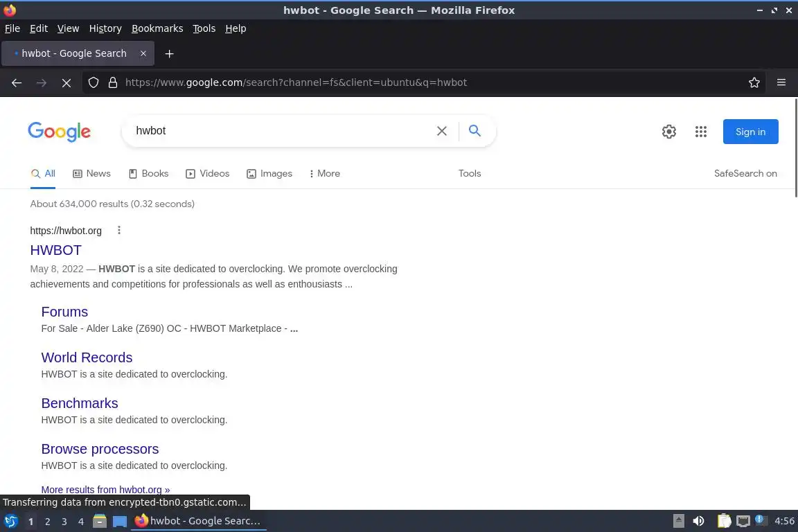Open the display monitor tray icon

(743, 522)
